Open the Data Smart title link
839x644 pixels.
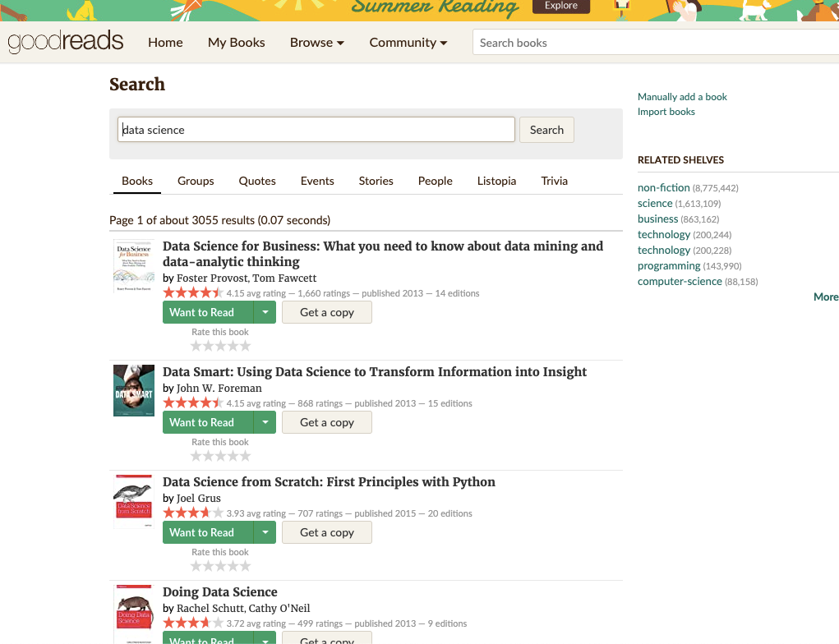coord(375,372)
